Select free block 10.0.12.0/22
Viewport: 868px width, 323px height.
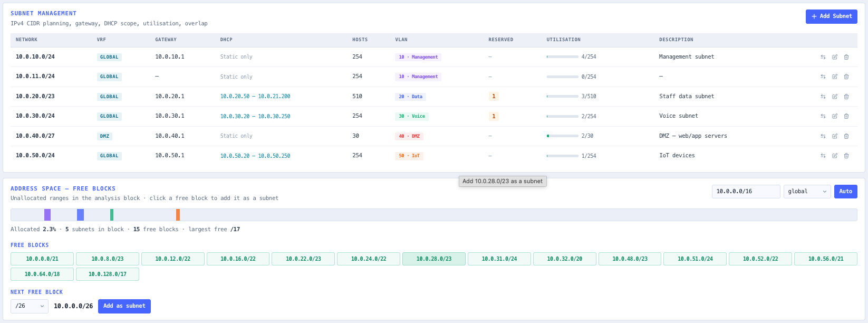pyautogui.click(x=173, y=259)
